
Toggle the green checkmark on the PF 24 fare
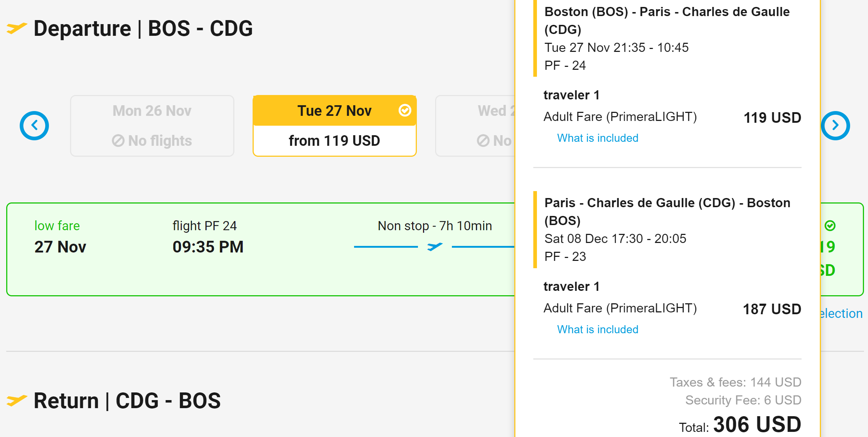point(830,226)
